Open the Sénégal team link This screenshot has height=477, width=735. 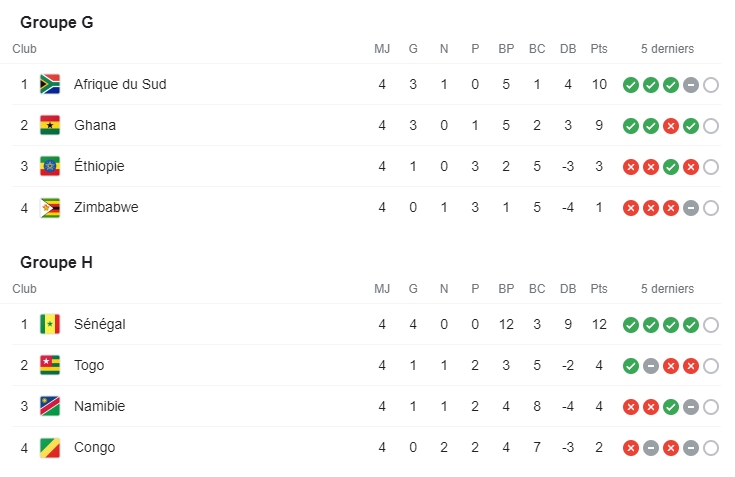click(x=100, y=324)
